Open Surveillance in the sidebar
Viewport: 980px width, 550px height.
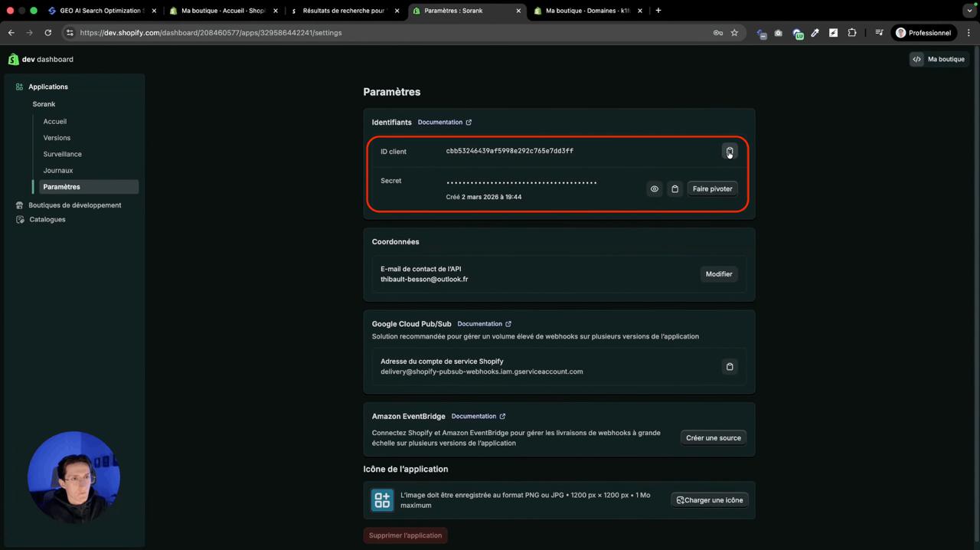(x=62, y=154)
